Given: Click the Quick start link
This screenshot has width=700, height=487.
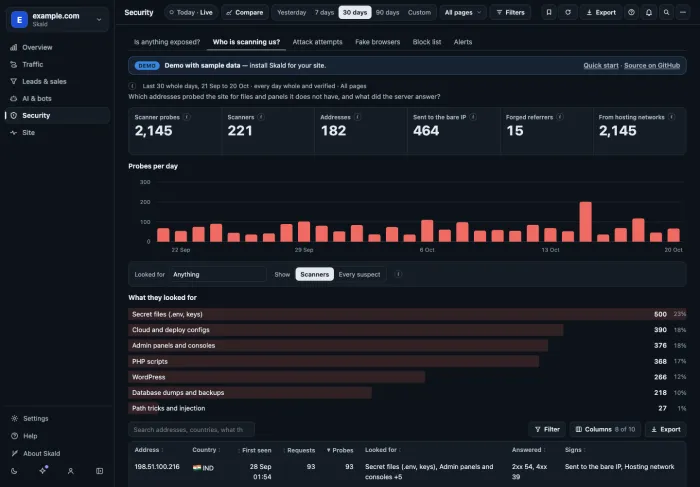Looking at the screenshot, I should point(600,66).
